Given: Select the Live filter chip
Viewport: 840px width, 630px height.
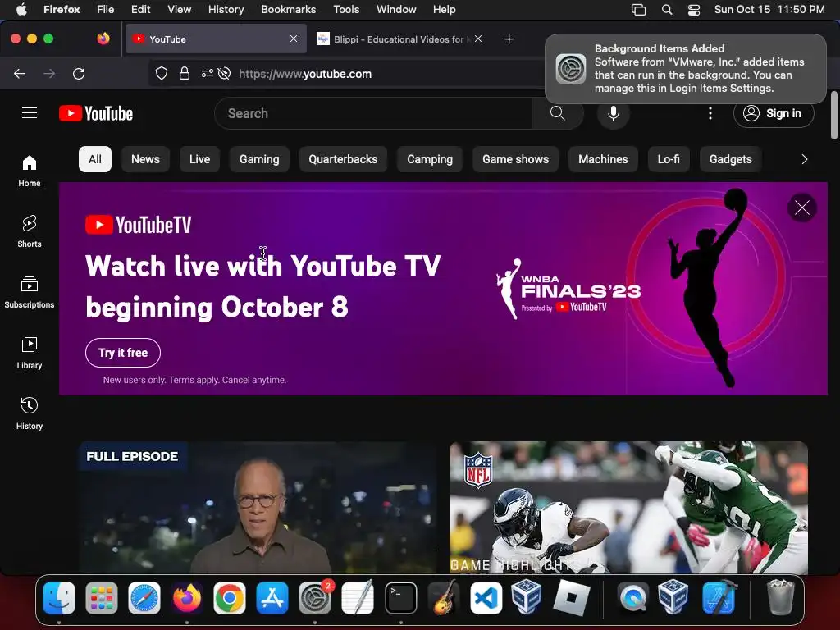Looking at the screenshot, I should [x=199, y=159].
